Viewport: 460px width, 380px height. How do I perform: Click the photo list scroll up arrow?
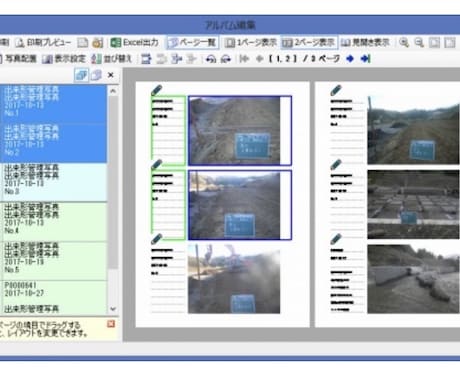point(113,91)
